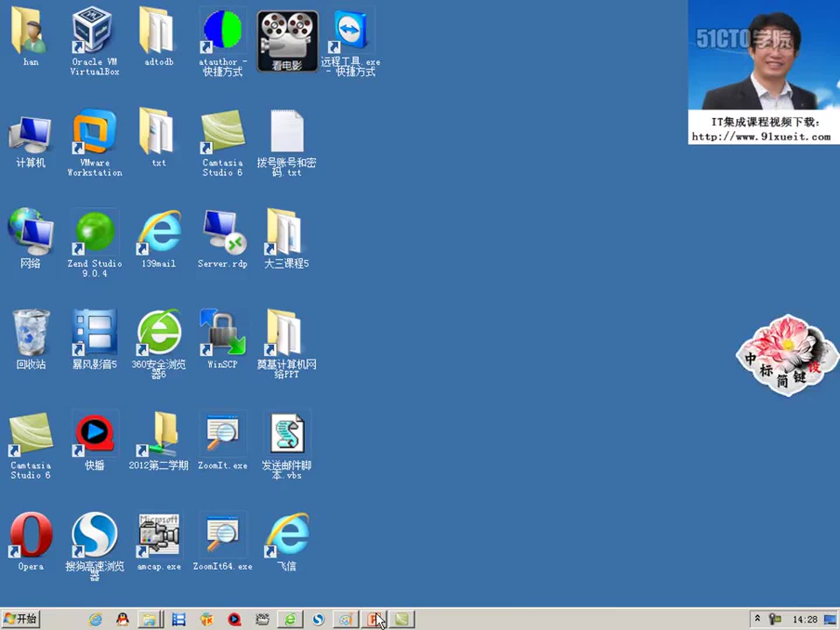Open the 搜狗高速浏览器 shortcut
This screenshot has width=840, height=630.
coord(94,546)
